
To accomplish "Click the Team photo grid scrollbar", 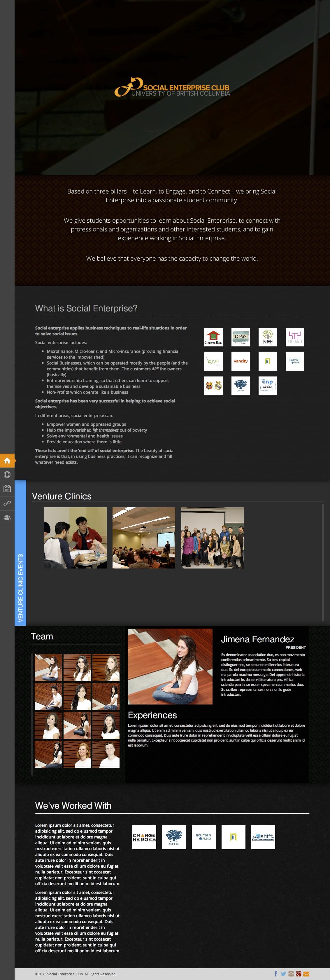I will (32, 714).
